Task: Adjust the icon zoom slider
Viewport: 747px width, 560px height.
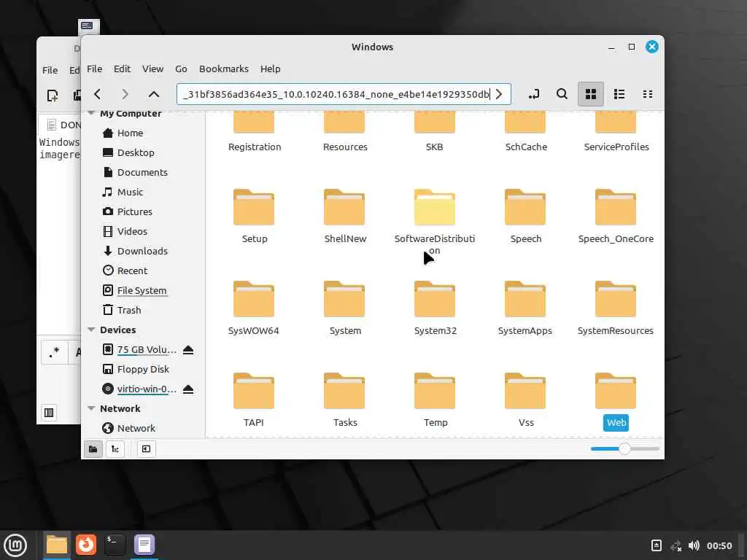Action: (624, 448)
